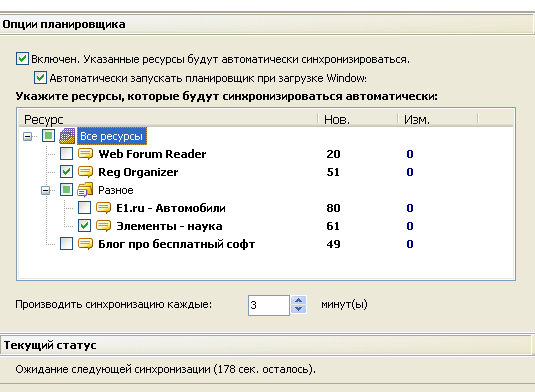Screen dimensions: 535x392
Task: Check the E1.ru - Автомобили checkbox
Action: point(84,207)
